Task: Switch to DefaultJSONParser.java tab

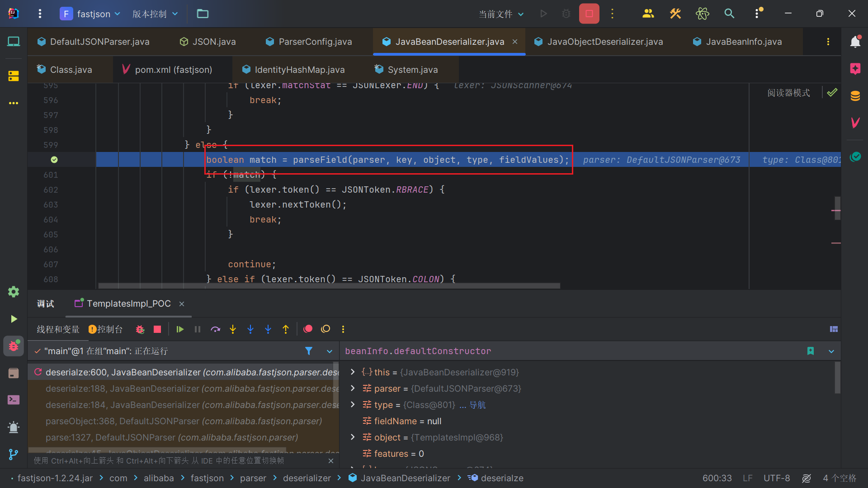Action: click(93, 42)
